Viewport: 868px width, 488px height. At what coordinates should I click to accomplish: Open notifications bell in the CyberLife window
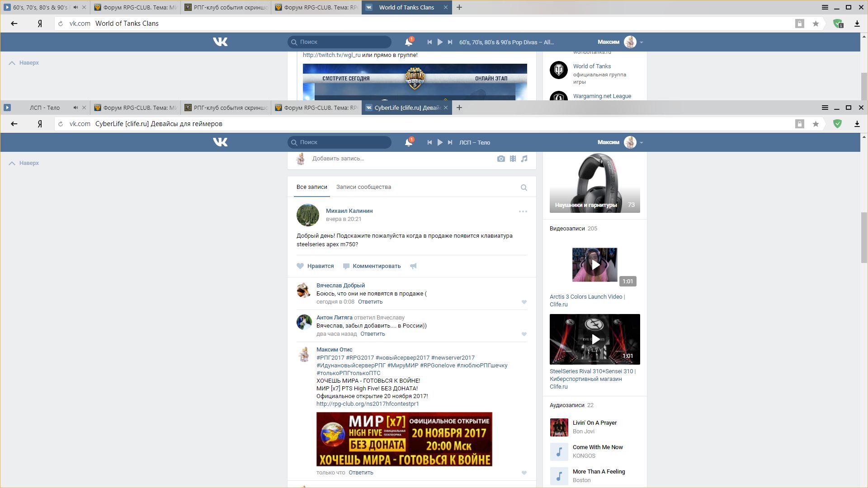(409, 142)
